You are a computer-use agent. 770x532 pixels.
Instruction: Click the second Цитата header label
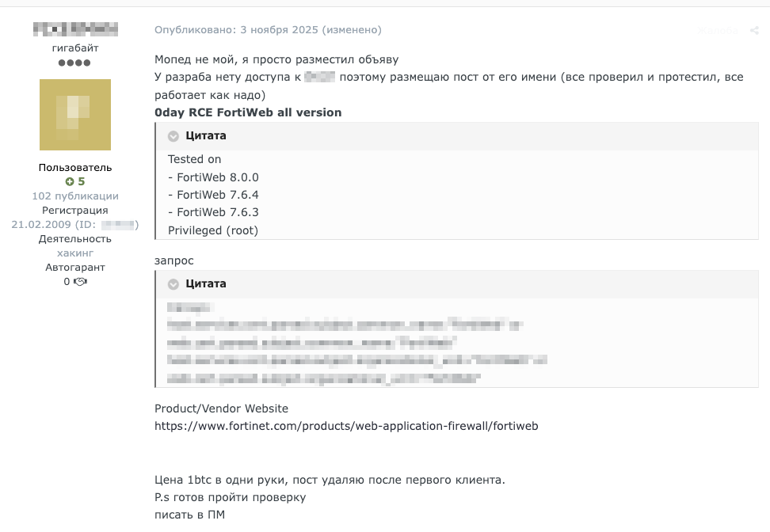tap(206, 283)
